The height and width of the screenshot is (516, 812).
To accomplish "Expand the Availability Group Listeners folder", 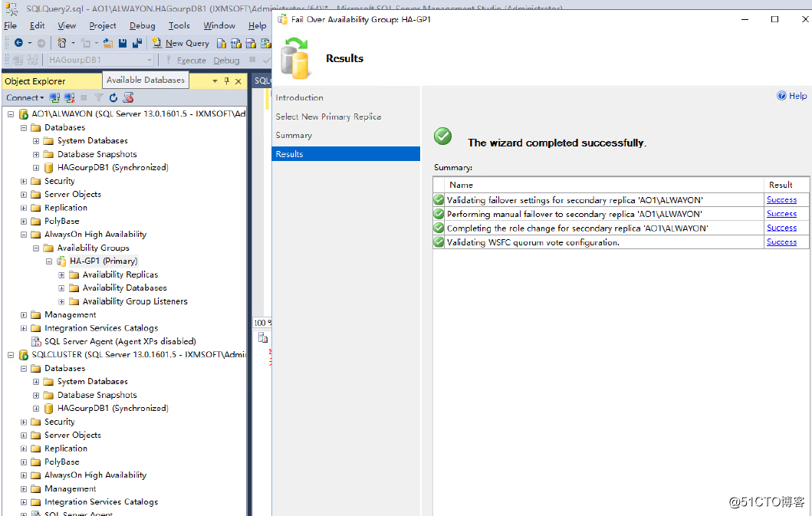I will (61, 301).
